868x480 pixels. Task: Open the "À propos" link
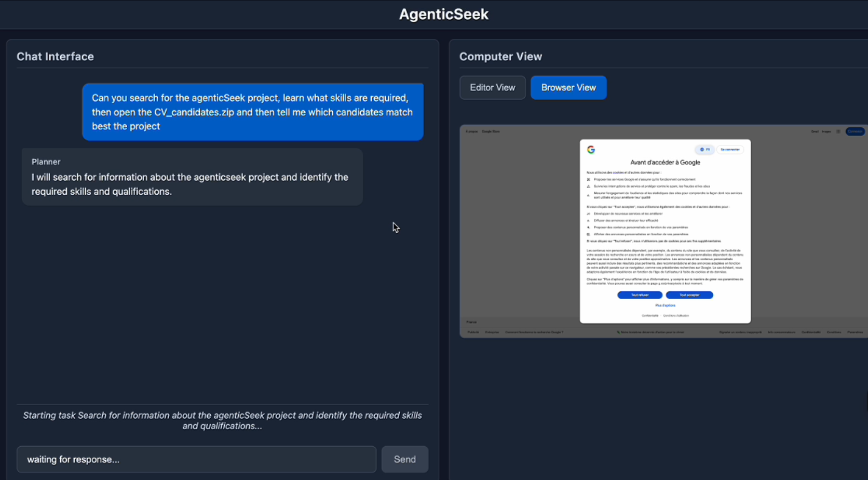tap(471, 131)
